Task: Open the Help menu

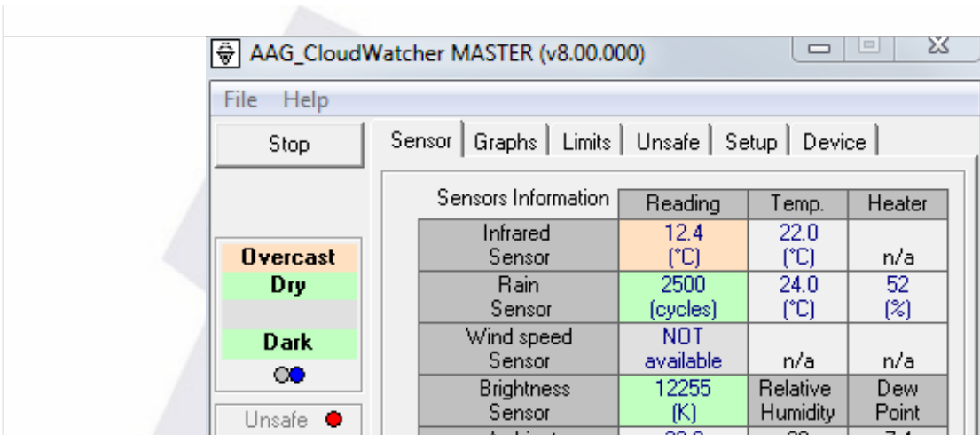Action: 306,100
